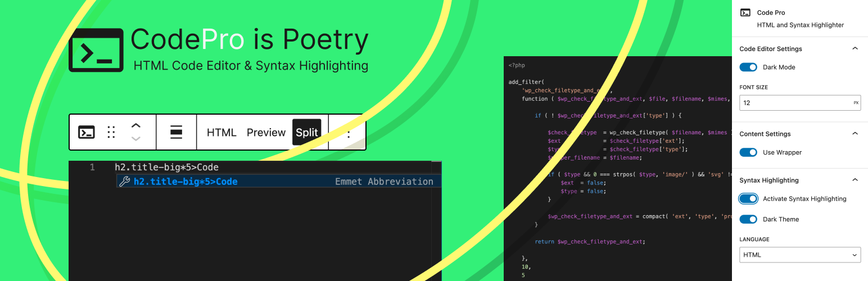
Task: Switch to the HTML view
Action: pyautogui.click(x=221, y=133)
